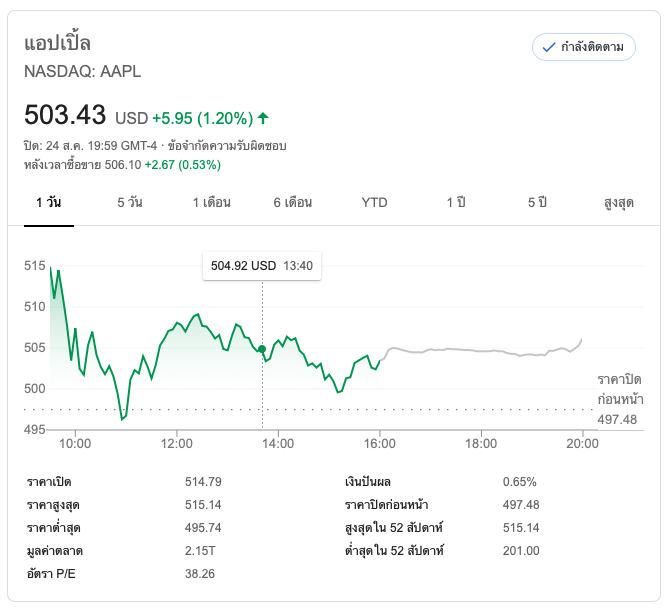This screenshot has height=608, width=667.
Task: Click the 16:00 label on time axis
Action: [x=379, y=443]
